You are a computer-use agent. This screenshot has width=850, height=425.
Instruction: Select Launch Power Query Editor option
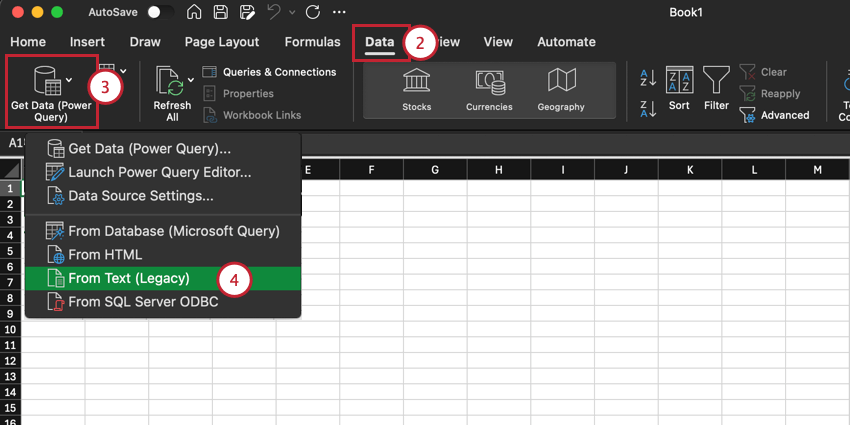(x=159, y=172)
